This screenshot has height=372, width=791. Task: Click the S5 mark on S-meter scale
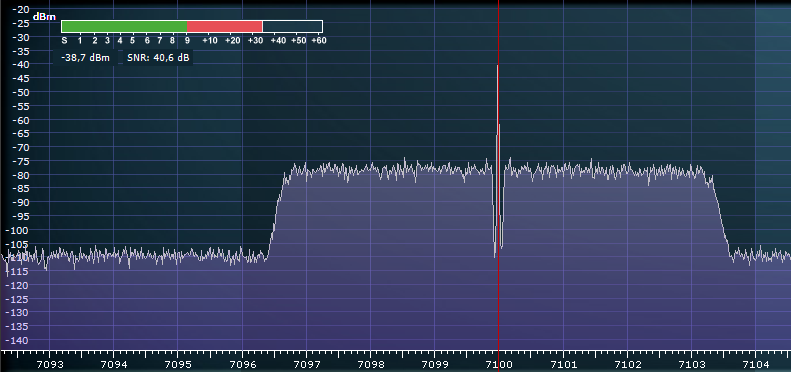pyautogui.click(x=133, y=41)
